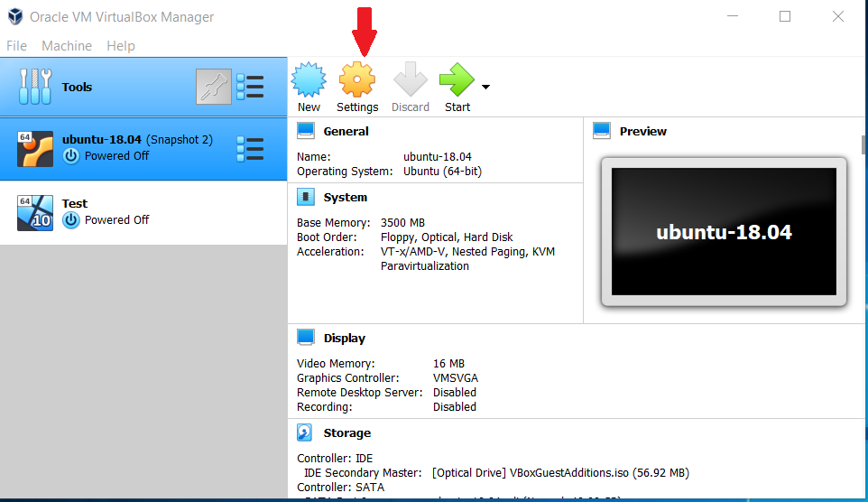
Task: Click the Preview section header
Action: [x=643, y=131]
